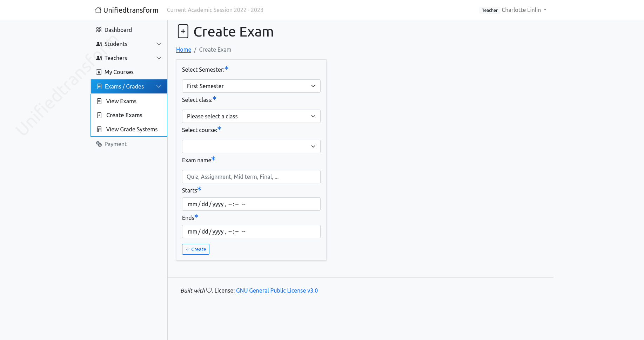Open the GNU General Public License v3.0 link

pos(277,290)
